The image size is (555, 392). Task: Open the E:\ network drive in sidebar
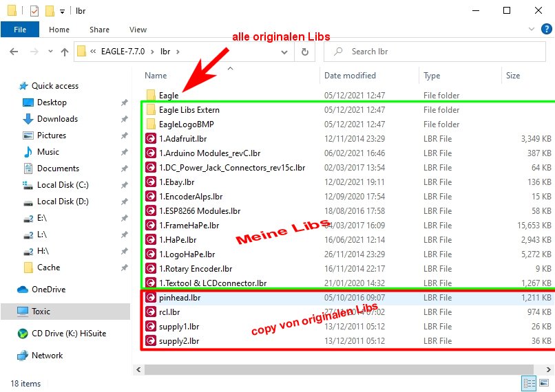[42, 218]
